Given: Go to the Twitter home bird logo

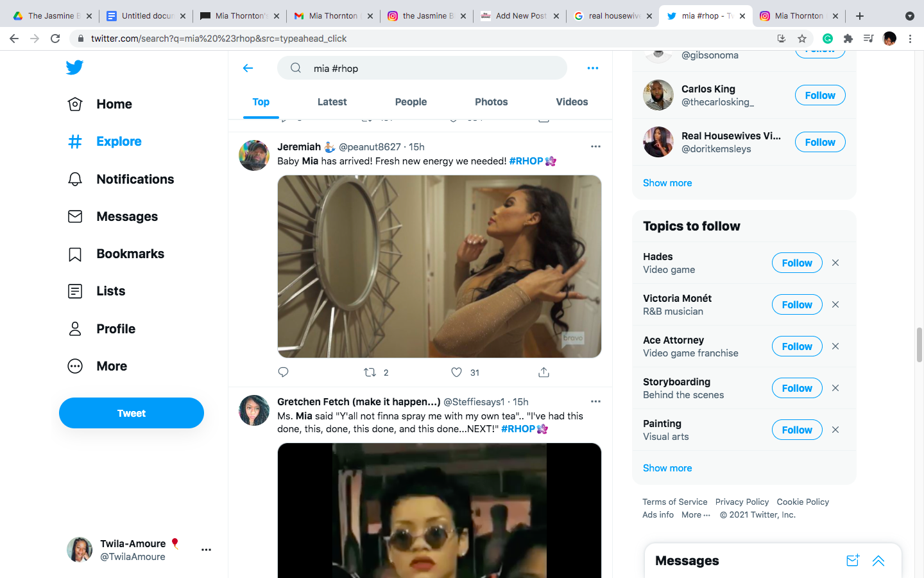Looking at the screenshot, I should tap(74, 67).
